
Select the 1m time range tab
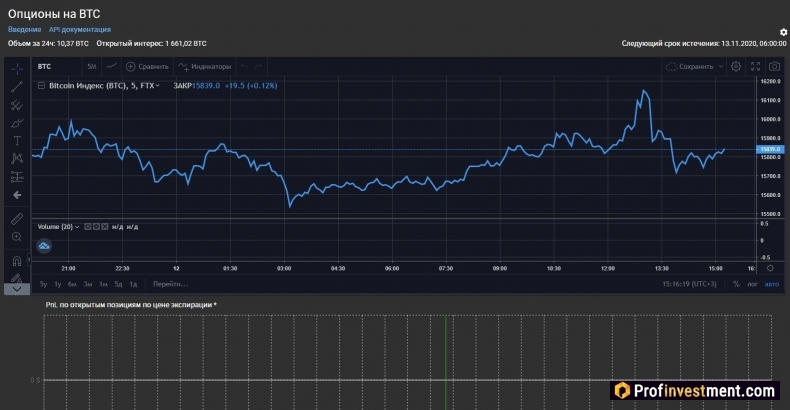pos(103,284)
